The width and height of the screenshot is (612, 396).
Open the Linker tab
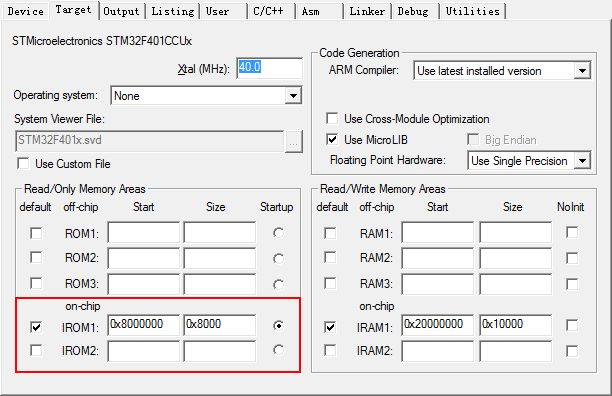tap(368, 11)
